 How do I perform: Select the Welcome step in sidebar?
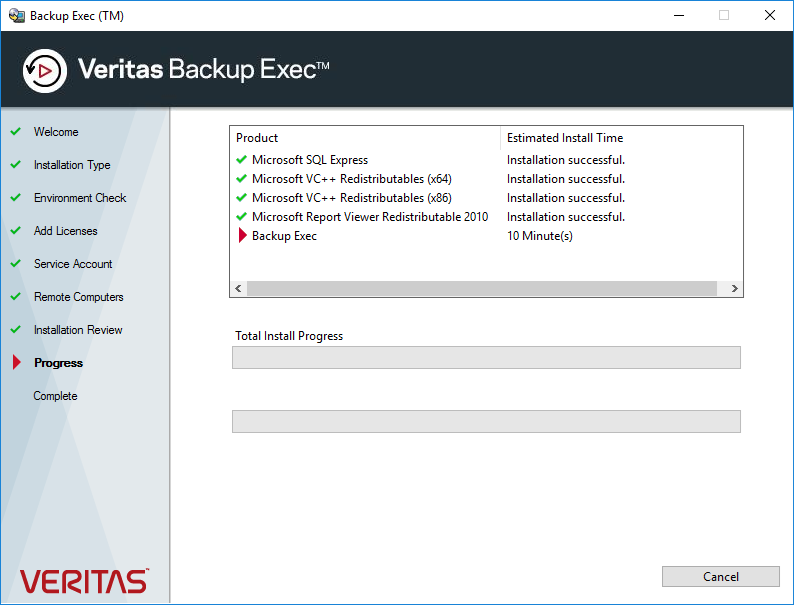56,132
